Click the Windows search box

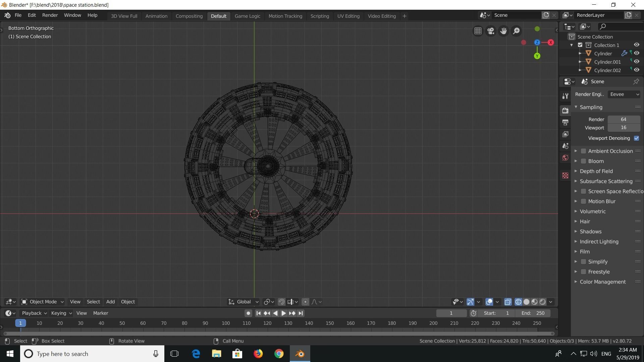pos(92,354)
